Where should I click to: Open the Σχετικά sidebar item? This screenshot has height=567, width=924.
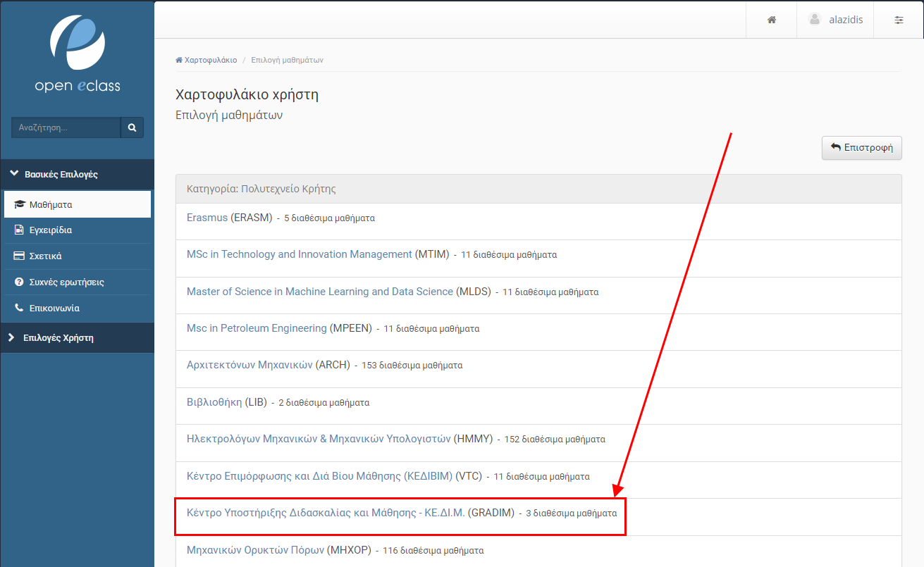tap(78, 256)
